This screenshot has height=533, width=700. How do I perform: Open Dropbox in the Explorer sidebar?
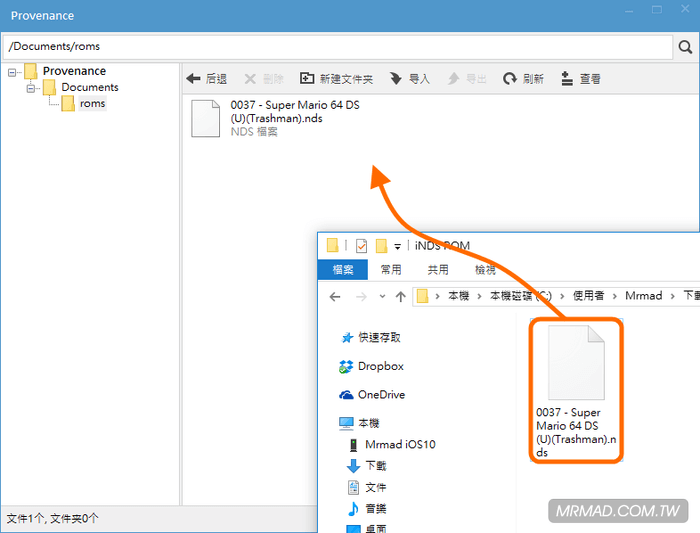click(x=380, y=366)
